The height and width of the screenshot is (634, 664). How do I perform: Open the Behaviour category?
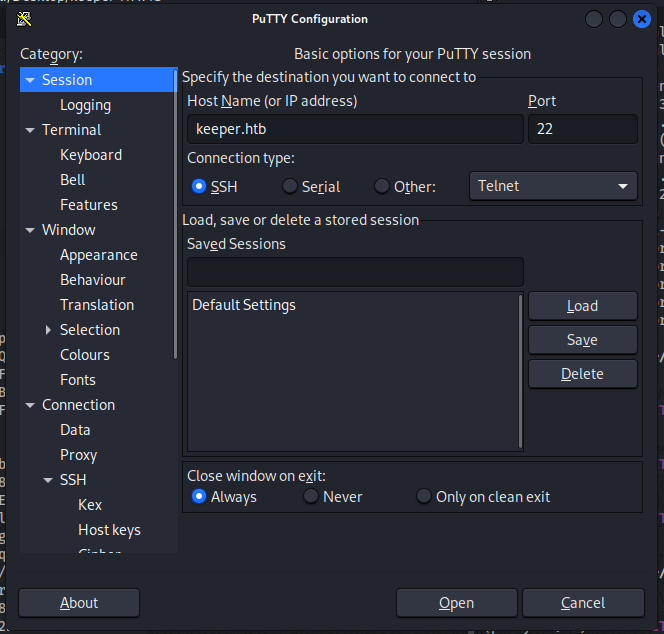[x=93, y=280]
